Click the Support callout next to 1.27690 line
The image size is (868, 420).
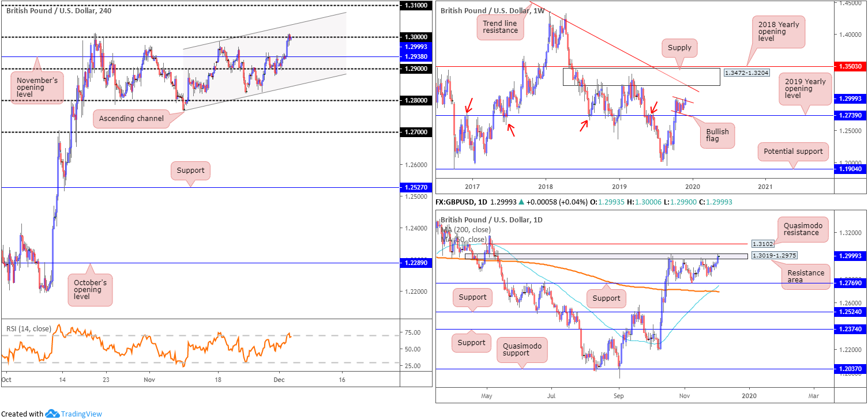[607, 298]
